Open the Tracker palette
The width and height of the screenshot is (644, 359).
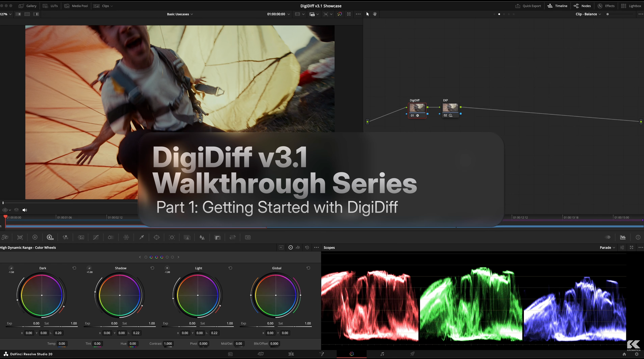tap(172, 237)
